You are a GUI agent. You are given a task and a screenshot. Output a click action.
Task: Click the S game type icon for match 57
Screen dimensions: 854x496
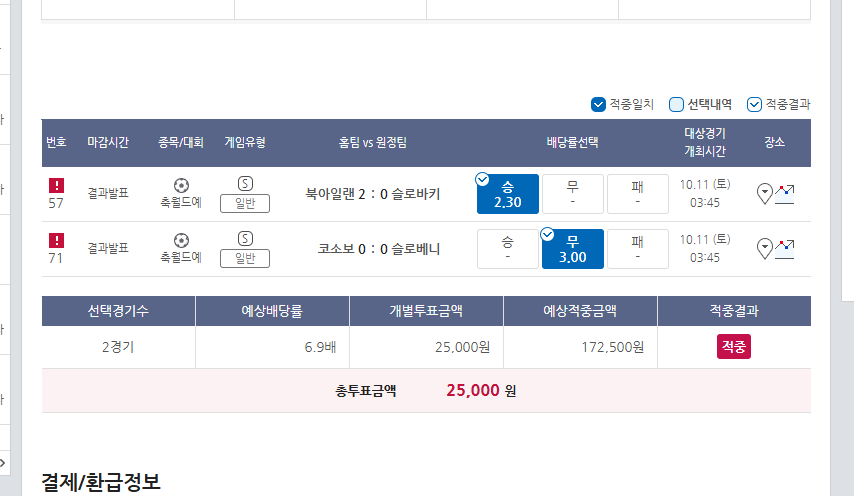point(245,183)
